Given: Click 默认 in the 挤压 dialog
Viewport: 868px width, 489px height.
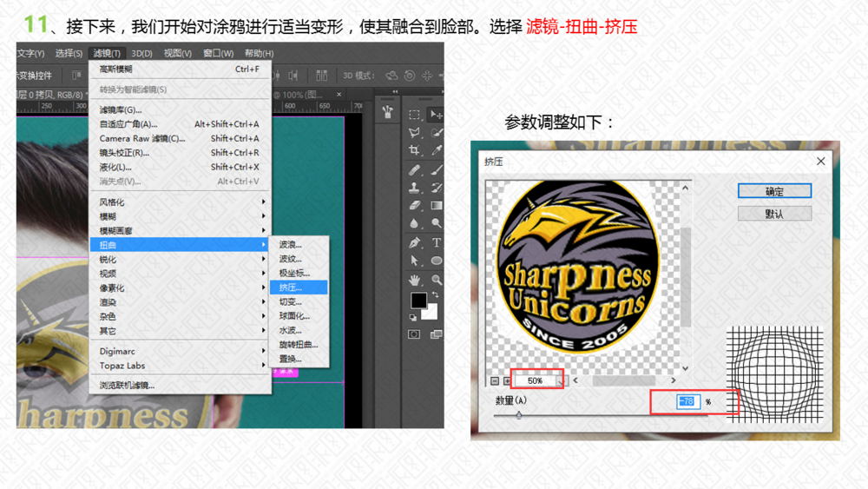Looking at the screenshot, I should click(x=774, y=214).
